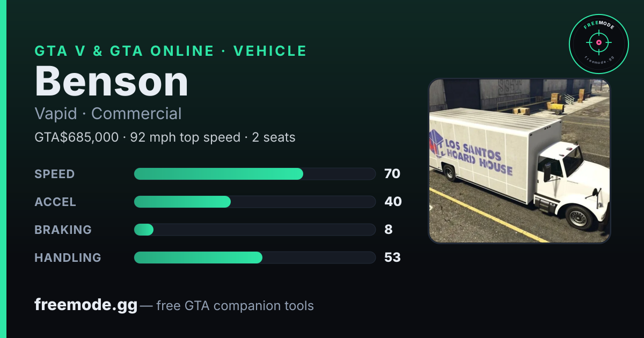Click the GTA$685,000 price text

point(76,137)
